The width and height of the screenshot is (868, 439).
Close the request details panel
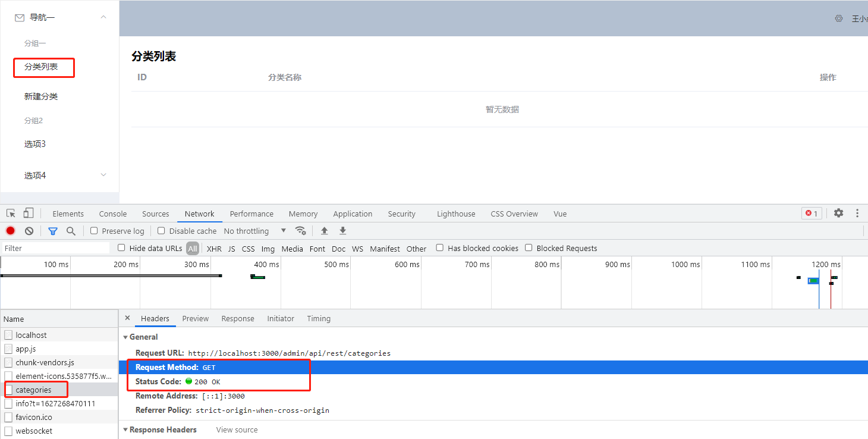[127, 318]
